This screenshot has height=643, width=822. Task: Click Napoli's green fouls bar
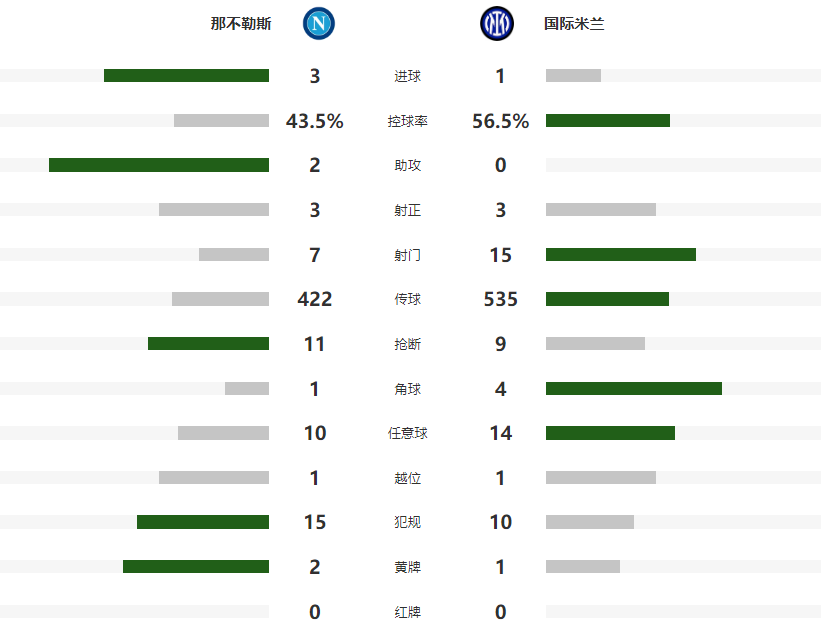(x=203, y=522)
